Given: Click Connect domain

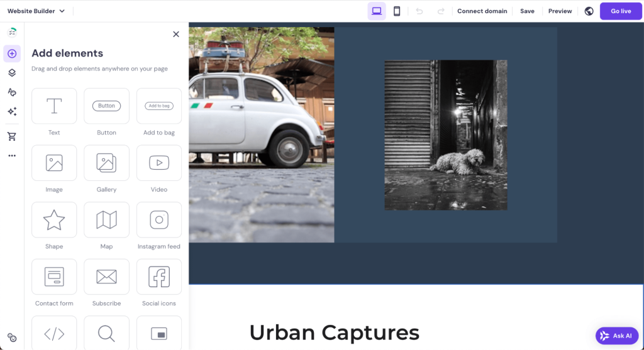Looking at the screenshot, I should 481,11.
